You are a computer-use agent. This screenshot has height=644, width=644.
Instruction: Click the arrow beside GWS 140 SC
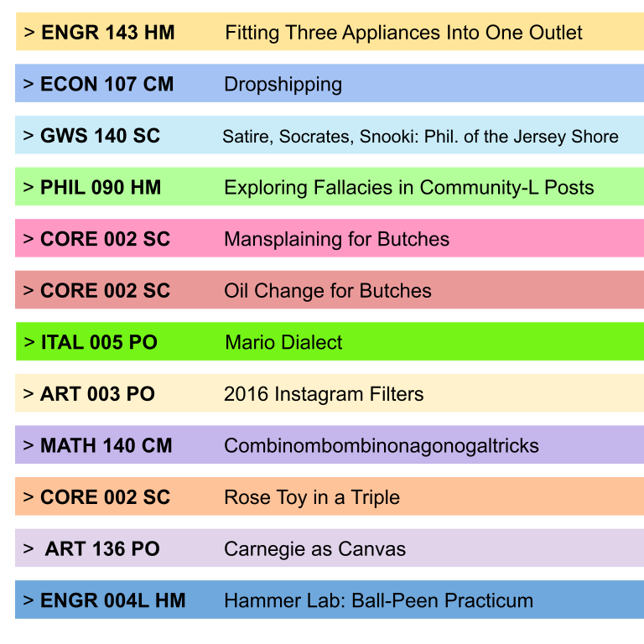[29, 136]
